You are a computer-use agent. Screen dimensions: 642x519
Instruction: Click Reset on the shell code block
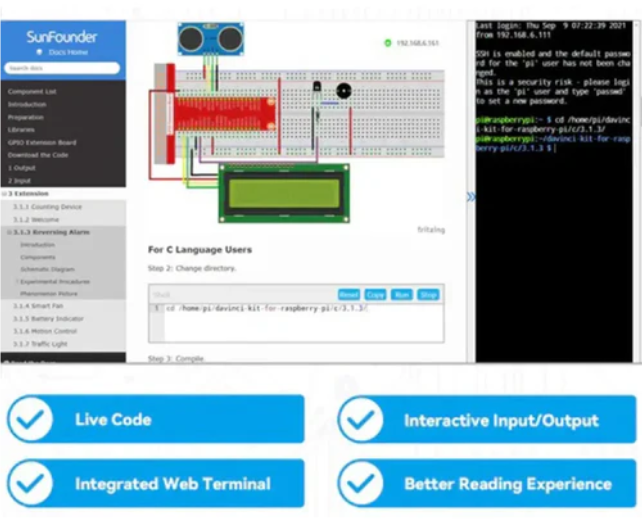pos(348,295)
